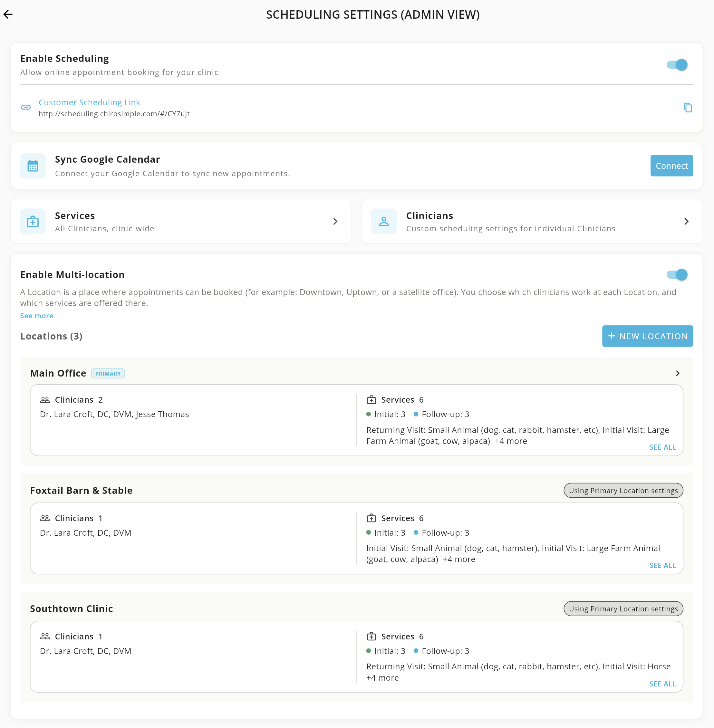See all services for Southtown Clinic
The height and width of the screenshot is (728, 714).
click(x=662, y=684)
